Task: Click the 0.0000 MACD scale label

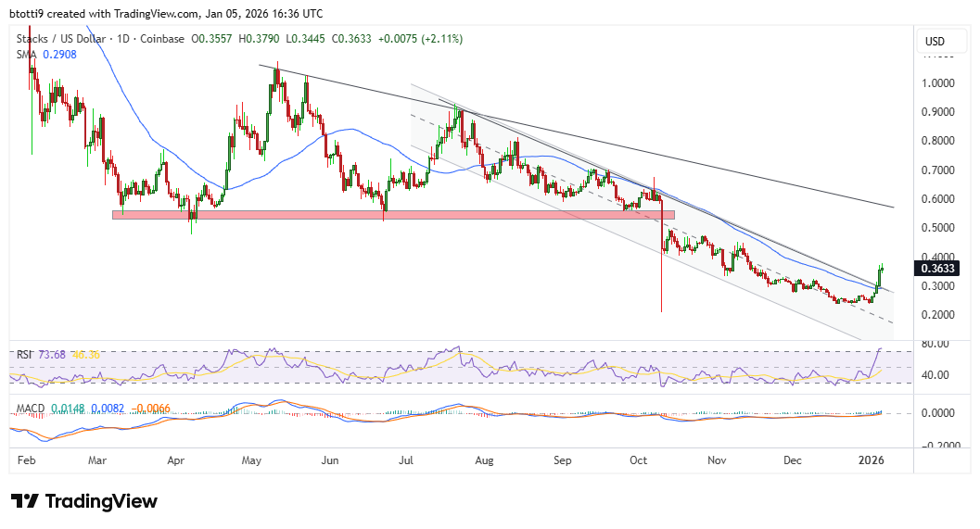Action: [x=938, y=413]
